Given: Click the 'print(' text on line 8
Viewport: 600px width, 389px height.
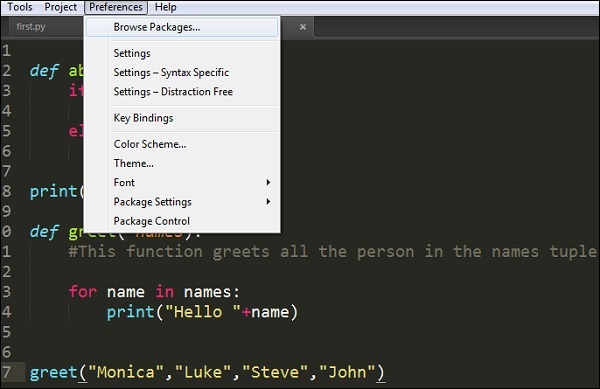Looking at the screenshot, I should point(57,191).
